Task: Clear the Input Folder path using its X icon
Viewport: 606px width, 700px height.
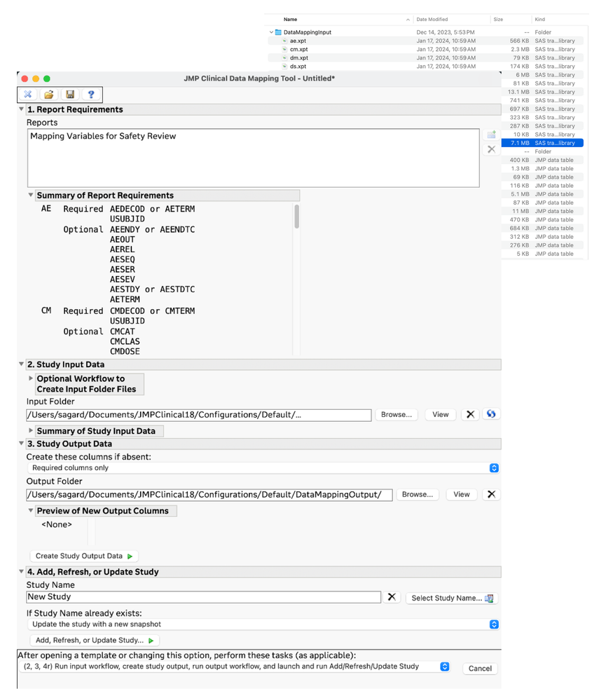Action: (x=470, y=414)
